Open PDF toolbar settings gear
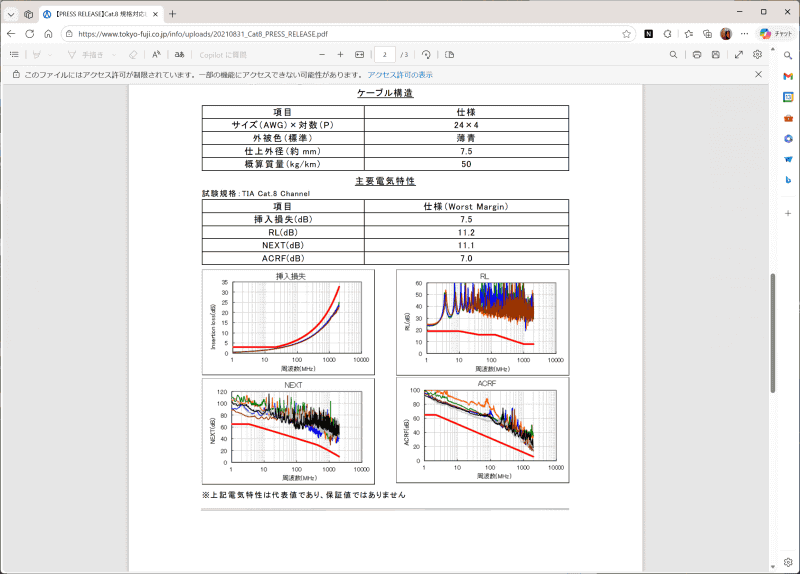This screenshot has width=800, height=574. (x=758, y=55)
